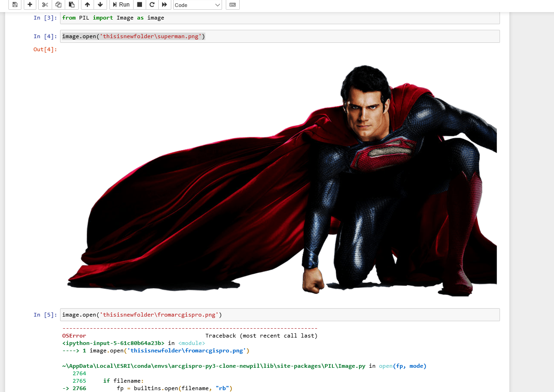554x392 pixels.
Task: Open the command palette with the keyboard icon
Action: click(232, 5)
